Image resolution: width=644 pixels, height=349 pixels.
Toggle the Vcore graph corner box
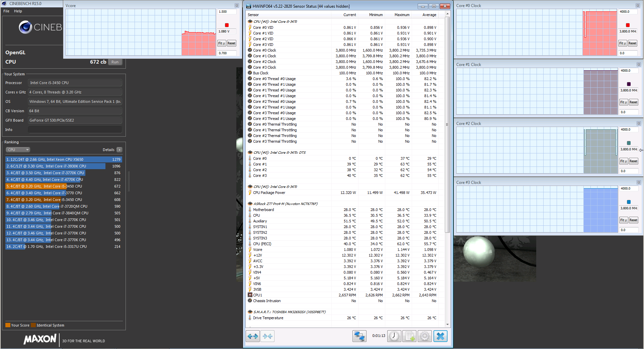click(x=237, y=5)
